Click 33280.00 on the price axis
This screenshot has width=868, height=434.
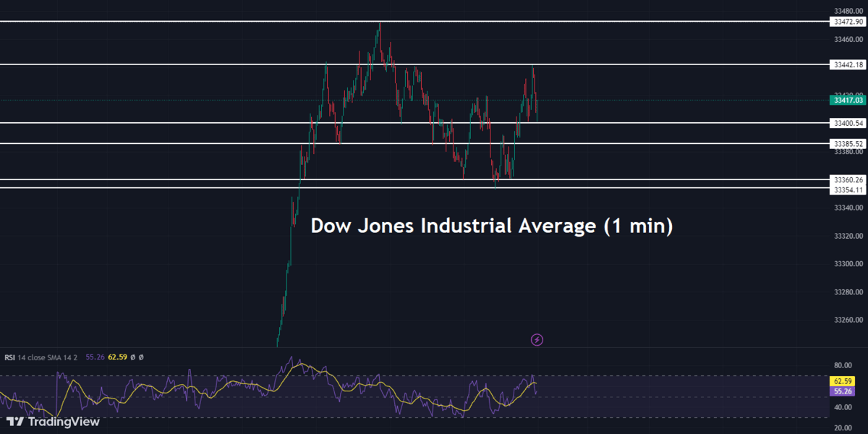point(848,292)
